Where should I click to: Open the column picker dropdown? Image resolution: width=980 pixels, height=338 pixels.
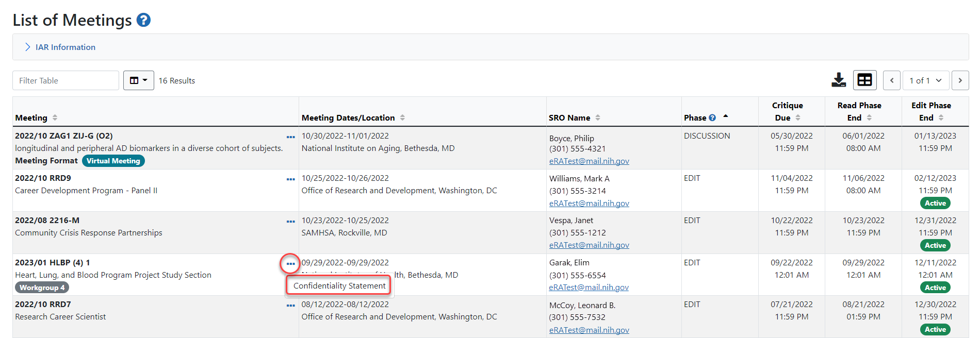(x=138, y=80)
